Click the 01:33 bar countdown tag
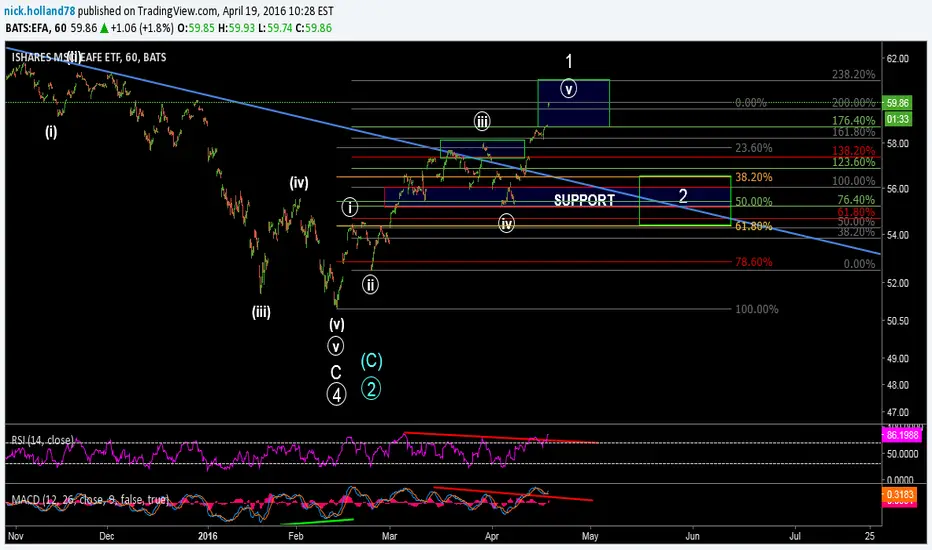This screenshot has width=932, height=550. tap(897, 119)
